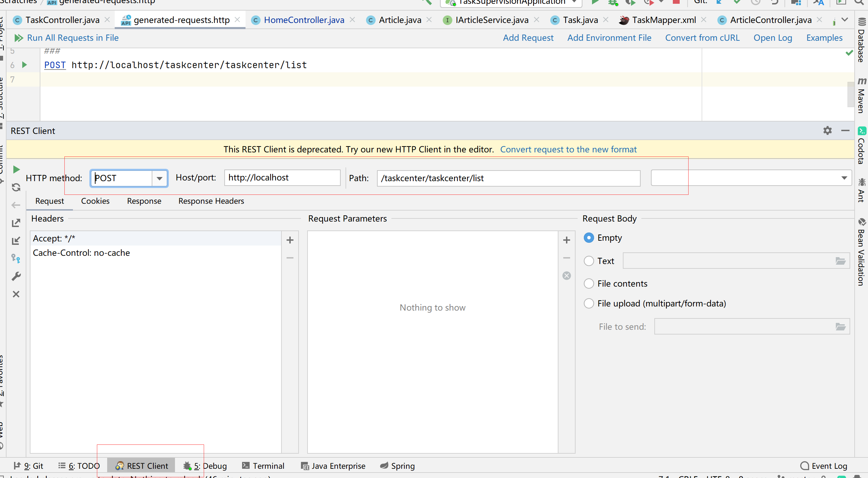Switch to the Response Headers tab
This screenshot has height=478, width=868.
point(211,201)
